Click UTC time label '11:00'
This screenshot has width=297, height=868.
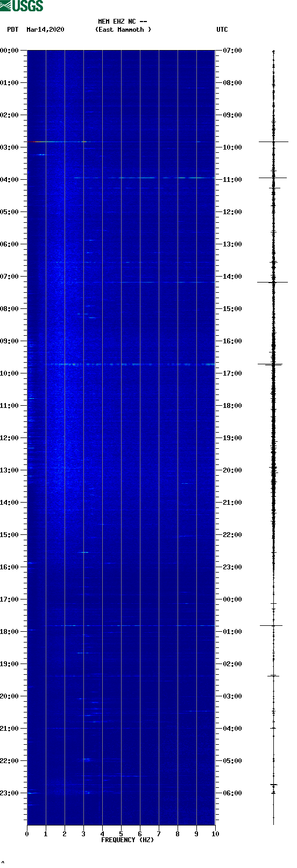232,180
